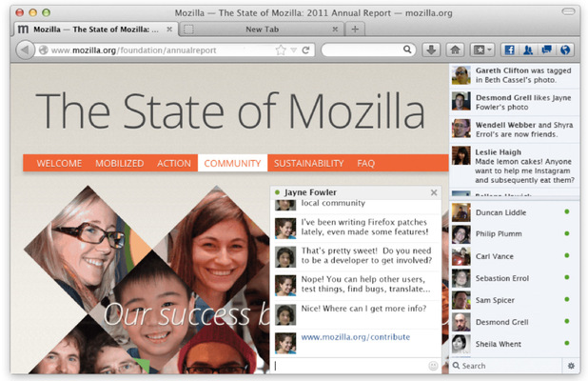Image resolution: width=588 pixels, height=381 pixels.
Task: Open the sidebar settings gear
Action: (571, 366)
